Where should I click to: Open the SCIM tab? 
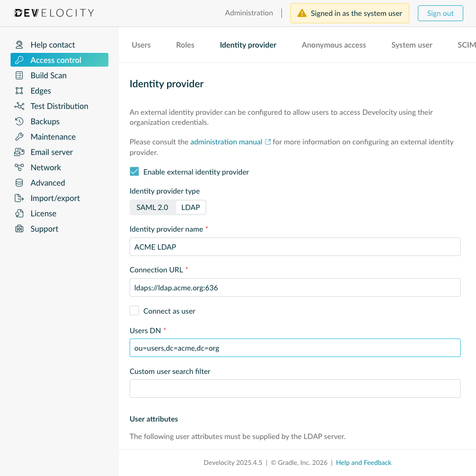point(466,45)
